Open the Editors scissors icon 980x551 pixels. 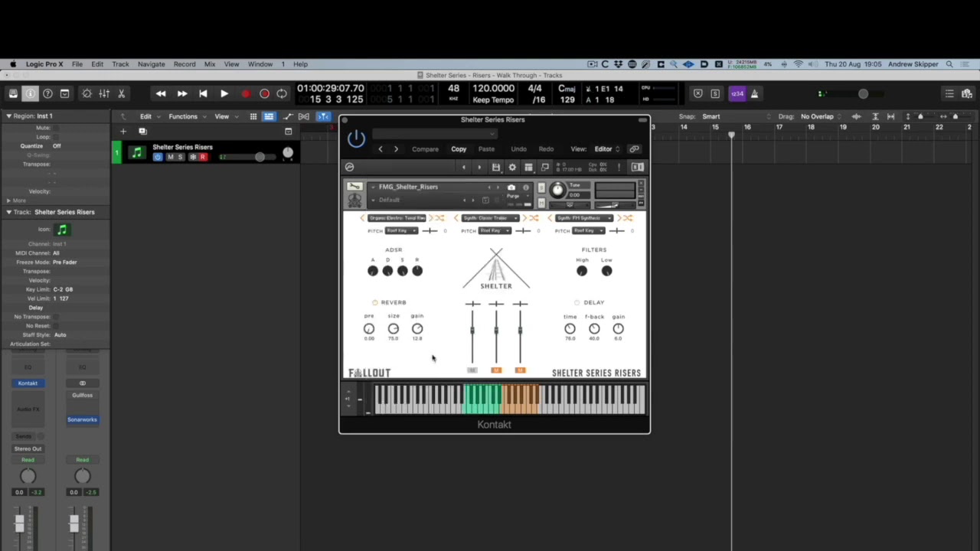[x=121, y=93]
